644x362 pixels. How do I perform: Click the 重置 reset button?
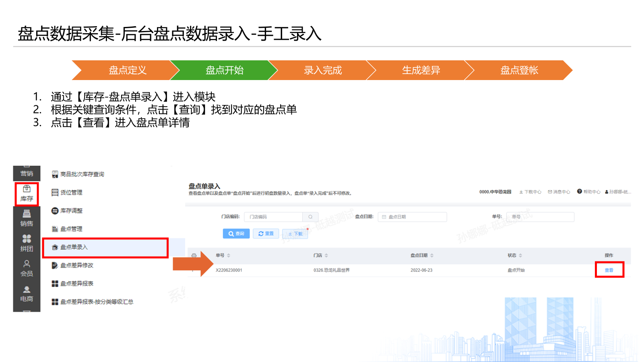[266, 234]
